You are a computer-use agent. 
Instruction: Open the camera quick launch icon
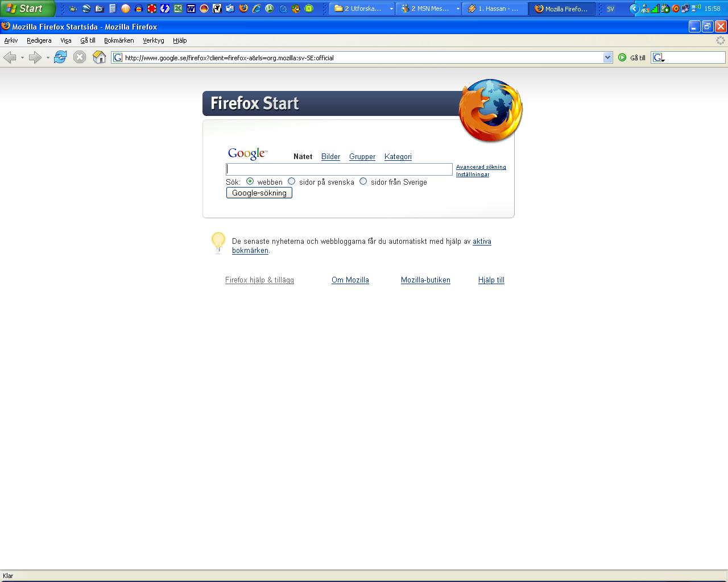click(x=100, y=9)
